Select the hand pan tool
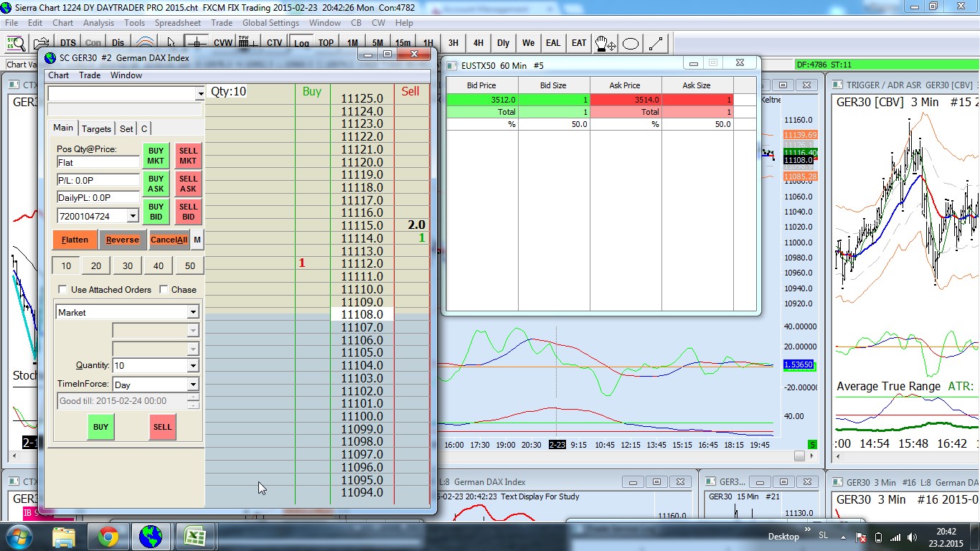980x551 pixels. pyautogui.click(x=605, y=43)
